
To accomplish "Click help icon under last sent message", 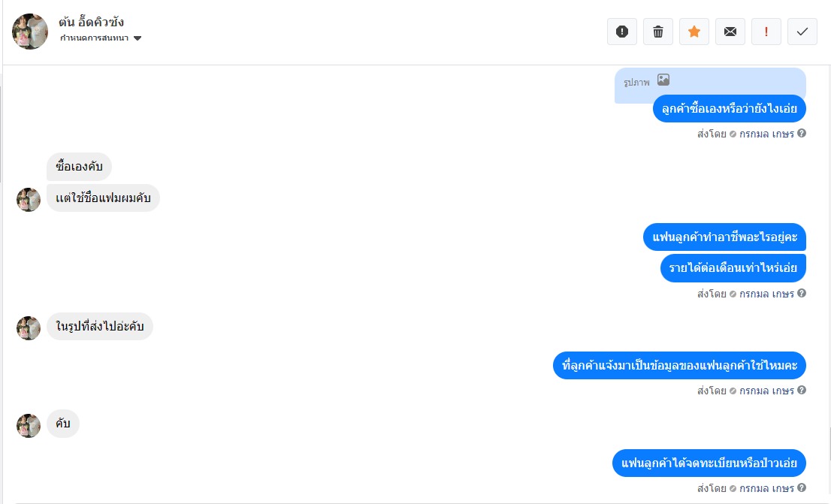I will coord(801,487).
